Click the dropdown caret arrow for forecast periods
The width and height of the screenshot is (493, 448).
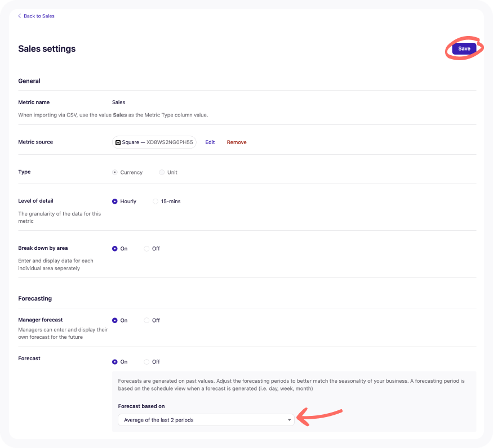(289, 420)
